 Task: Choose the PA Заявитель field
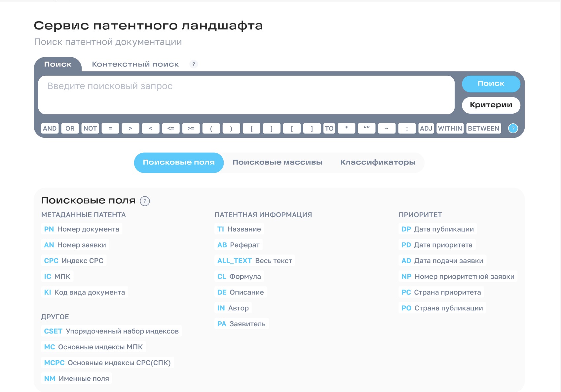click(x=242, y=324)
